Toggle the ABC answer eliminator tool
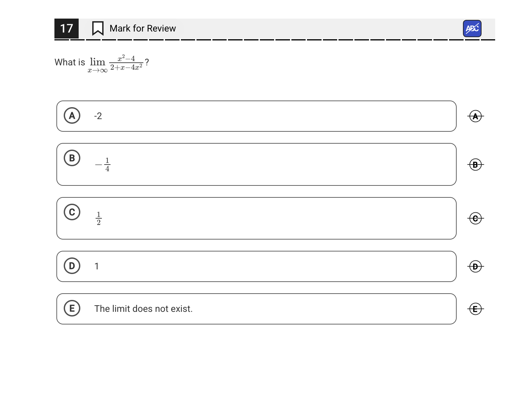The image size is (527, 420). pyautogui.click(x=472, y=29)
